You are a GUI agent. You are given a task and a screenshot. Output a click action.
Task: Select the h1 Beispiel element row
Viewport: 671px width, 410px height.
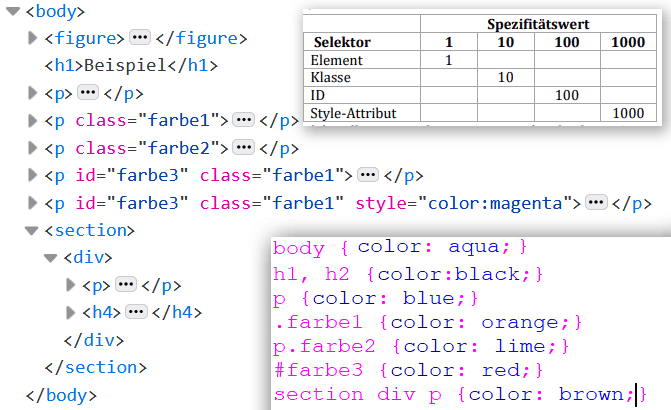tap(130, 66)
